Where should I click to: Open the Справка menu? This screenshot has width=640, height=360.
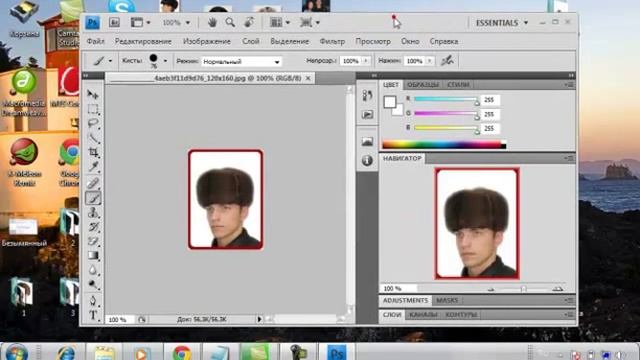444,42
